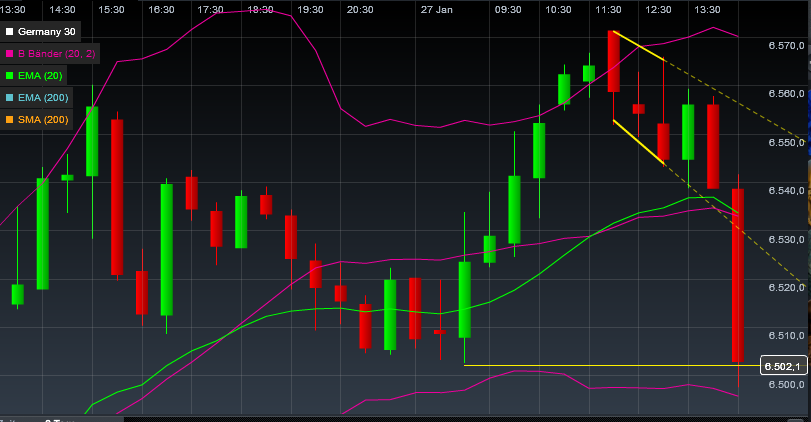Click the cyan EMA (200) color square
The width and height of the screenshot is (811, 422).
tap(9, 98)
